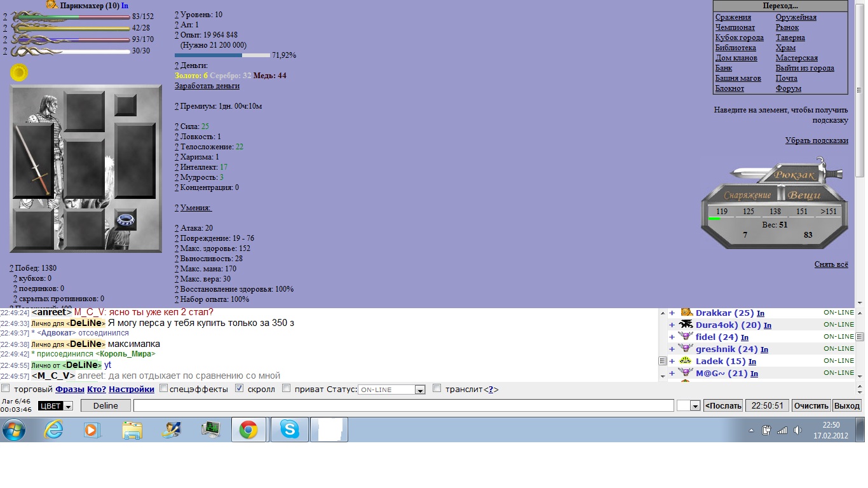
Task: Click the empty body armor slot in center
Action: (x=85, y=169)
